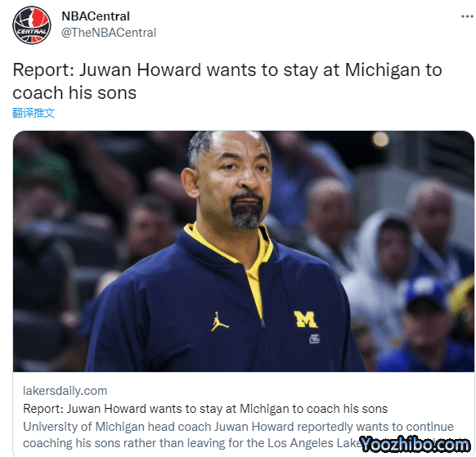Click the Jumpman logo on the jacket
Screen dimensions: 476x457
(220, 321)
